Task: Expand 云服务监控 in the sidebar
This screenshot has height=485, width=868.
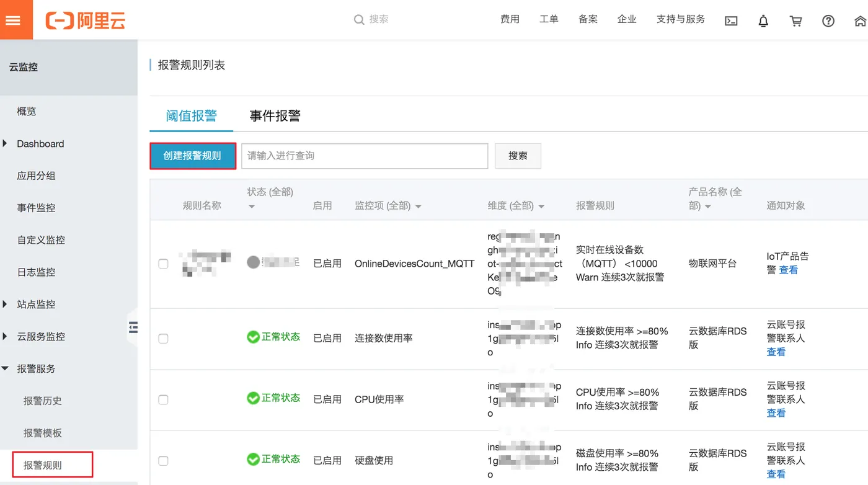Action: pos(5,337)
